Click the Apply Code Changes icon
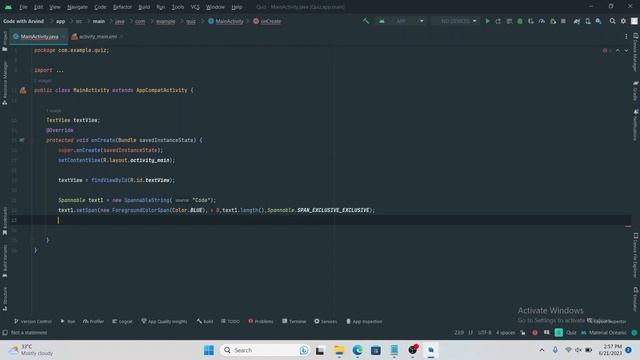Viewport: 640px width, 360px height. [509, 21]
